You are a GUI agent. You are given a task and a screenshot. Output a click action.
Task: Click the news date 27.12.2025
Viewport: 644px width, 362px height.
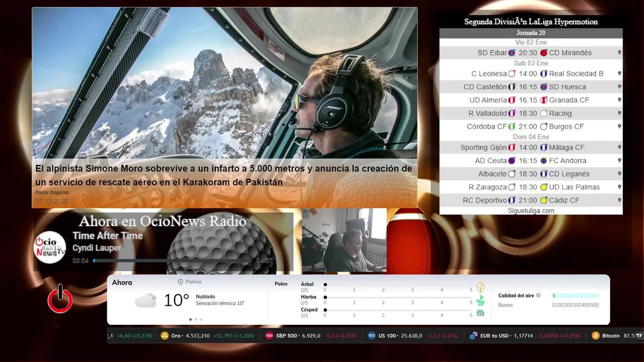(x=52, y=201)
